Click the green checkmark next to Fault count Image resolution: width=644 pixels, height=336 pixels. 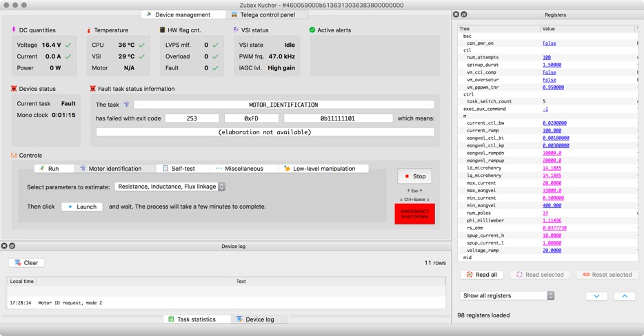tap(215, 68)
